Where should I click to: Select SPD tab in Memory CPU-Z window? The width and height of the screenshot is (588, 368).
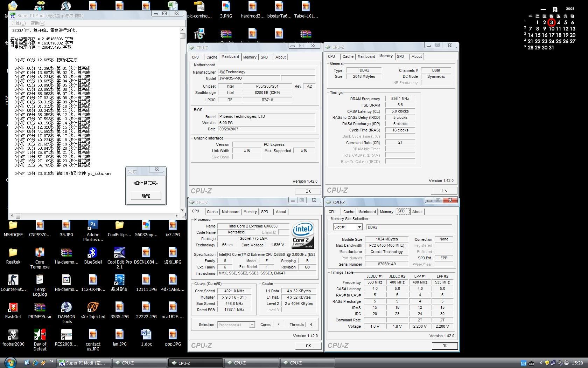point(400,56)
